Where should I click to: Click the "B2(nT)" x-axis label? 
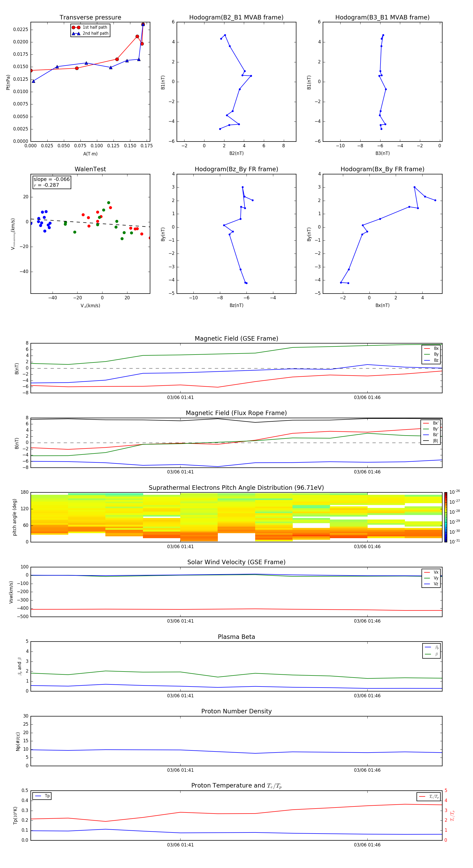[236, 154]
